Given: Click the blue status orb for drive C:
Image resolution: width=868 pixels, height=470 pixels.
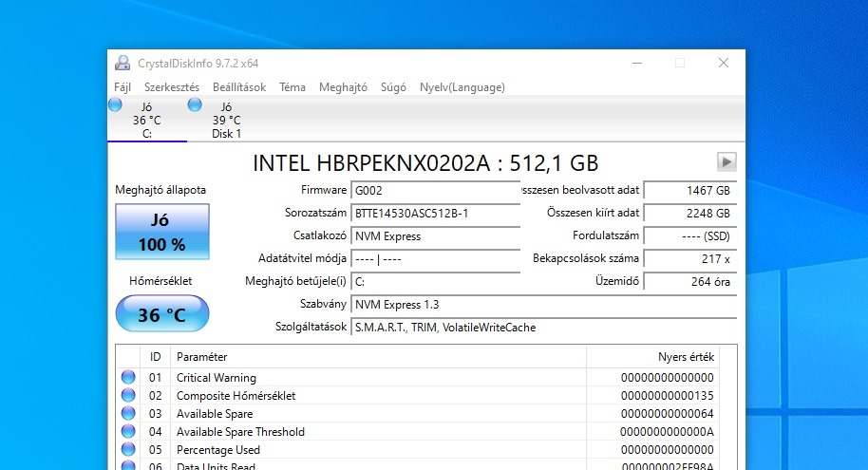Looking at the screenshot, I should click(115, 104).
